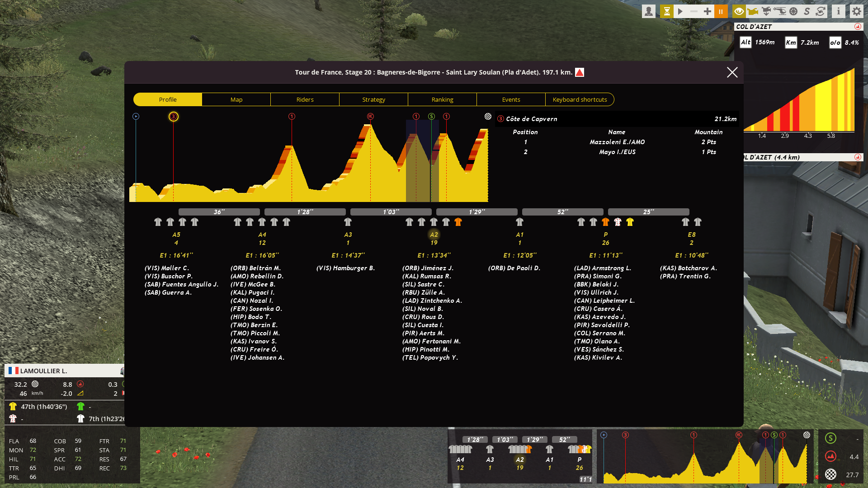This screenshot has height=488, width=868.
Task: Select rider Ullrich J. in the peloton
Action: coord(596,292)
